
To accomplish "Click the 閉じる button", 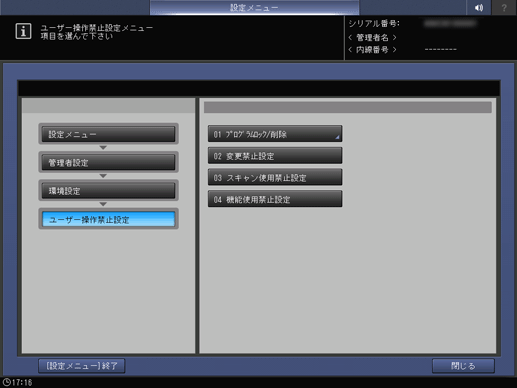I will point(463,366).
